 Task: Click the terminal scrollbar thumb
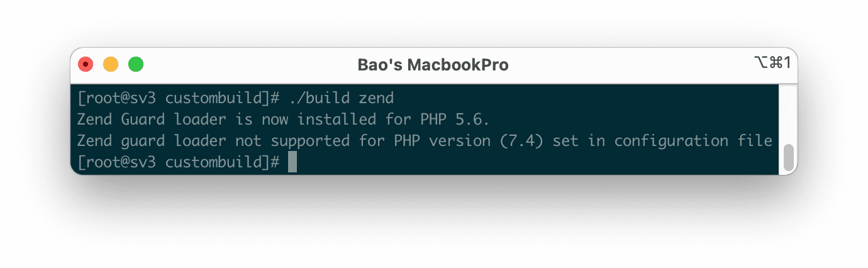[x=788, y=157]
